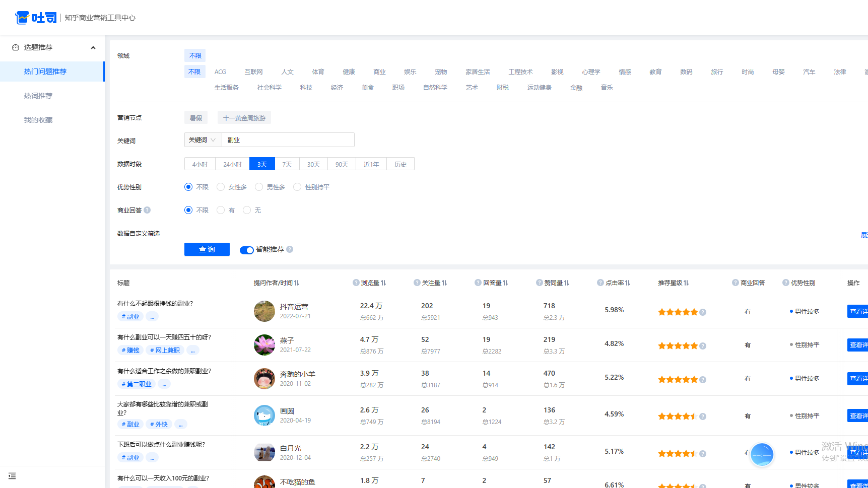Switch data period to 7天
The image size is (868, 488).
pyautogui.click(x=287, y=164)
